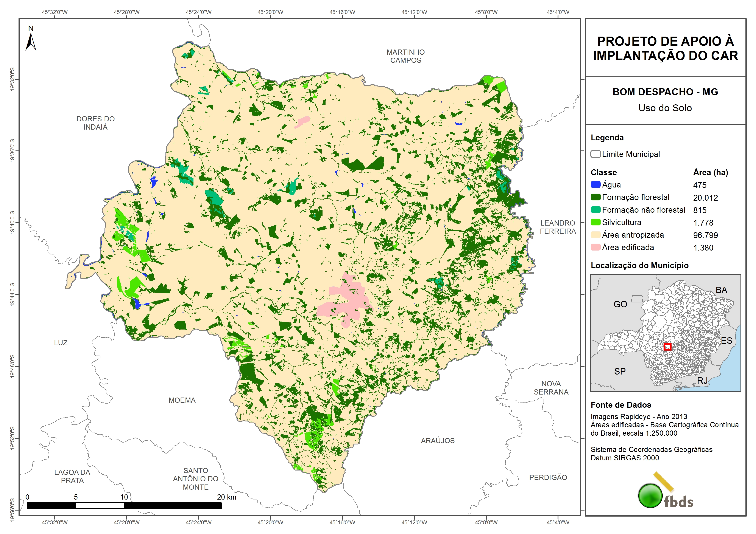The image size is (756, 534).
Task: Click the red locator square in inset map
Action: click(667, 347)
